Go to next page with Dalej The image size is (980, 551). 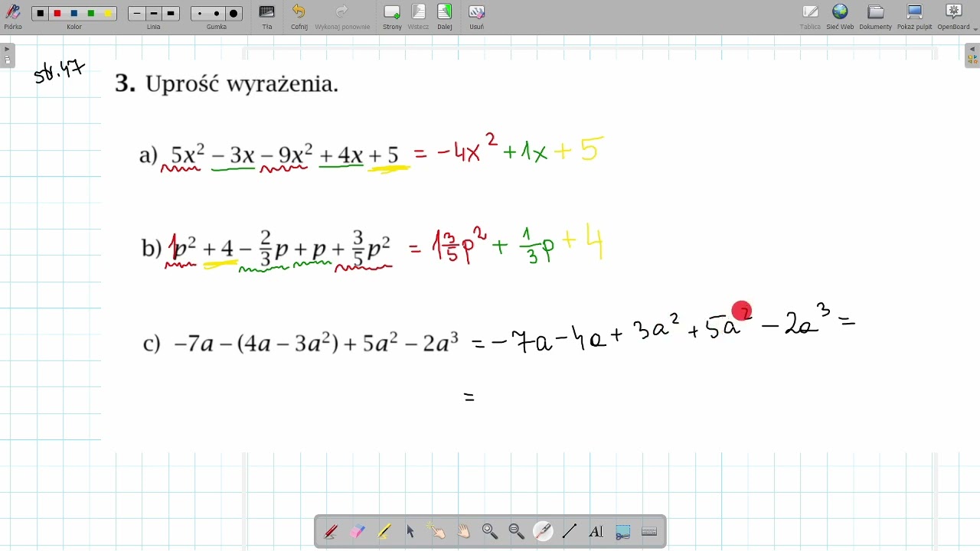click(445, 15)
